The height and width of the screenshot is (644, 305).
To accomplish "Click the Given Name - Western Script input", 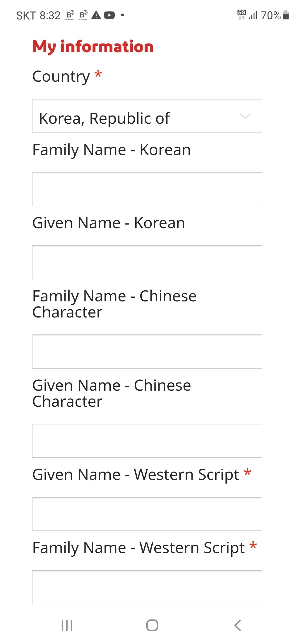I will coord(147,514).
